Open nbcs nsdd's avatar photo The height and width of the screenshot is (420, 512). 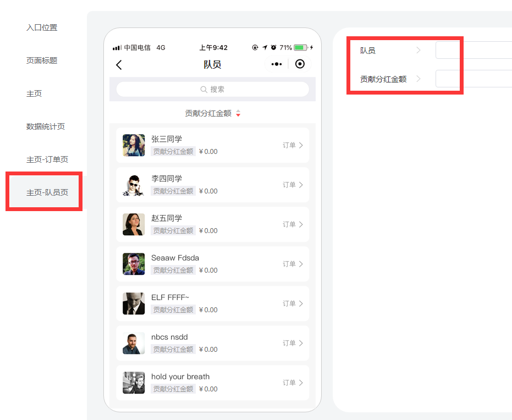pos(134,343)
